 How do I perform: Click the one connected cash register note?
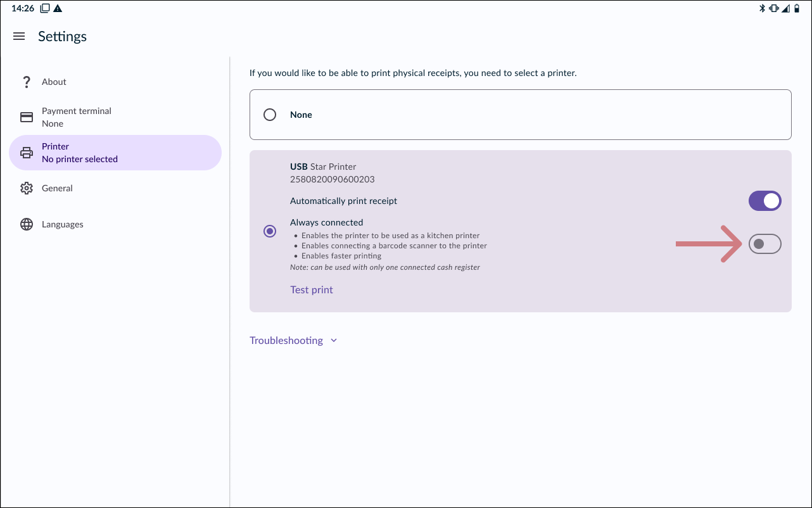pos(385,267)
